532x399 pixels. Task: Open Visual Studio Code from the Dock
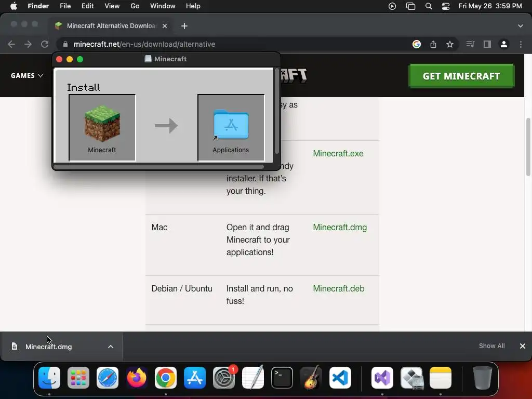click(340, 378)
